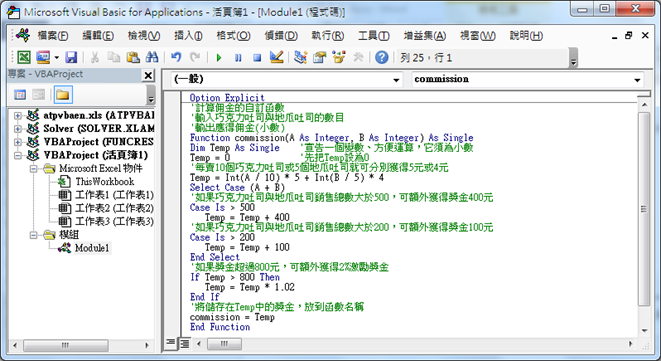Open the 檢視(V) menu
This screenshot has height=361, width=661.
click(144, 35)
